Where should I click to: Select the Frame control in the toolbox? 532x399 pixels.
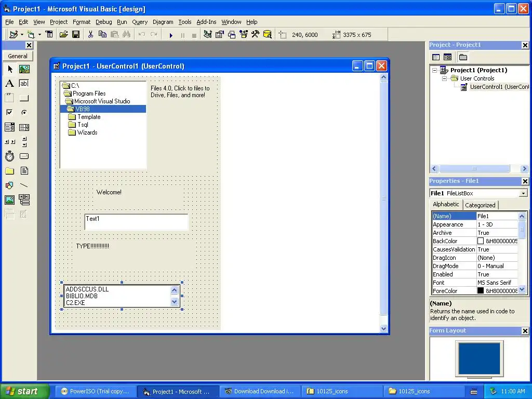click(x=10, y=98)
